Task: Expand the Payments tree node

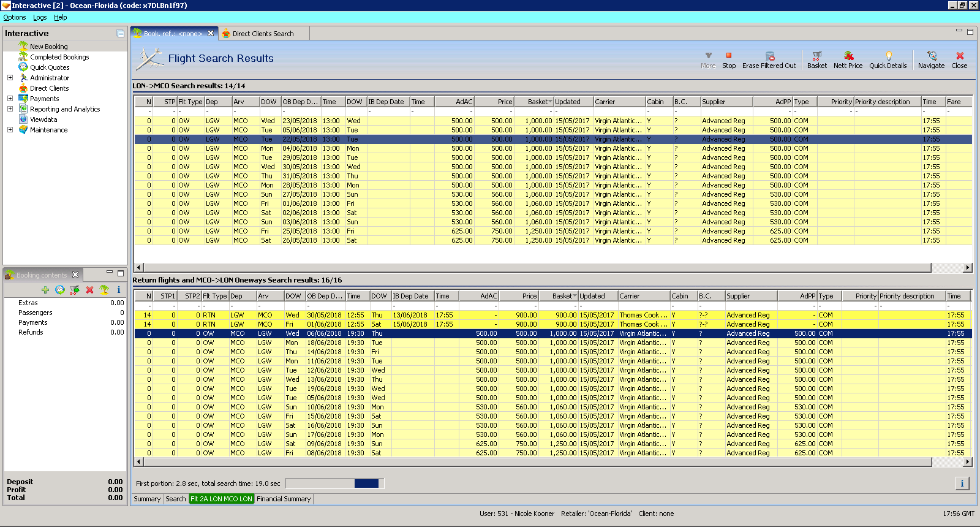Action: [x=10, y=99]
